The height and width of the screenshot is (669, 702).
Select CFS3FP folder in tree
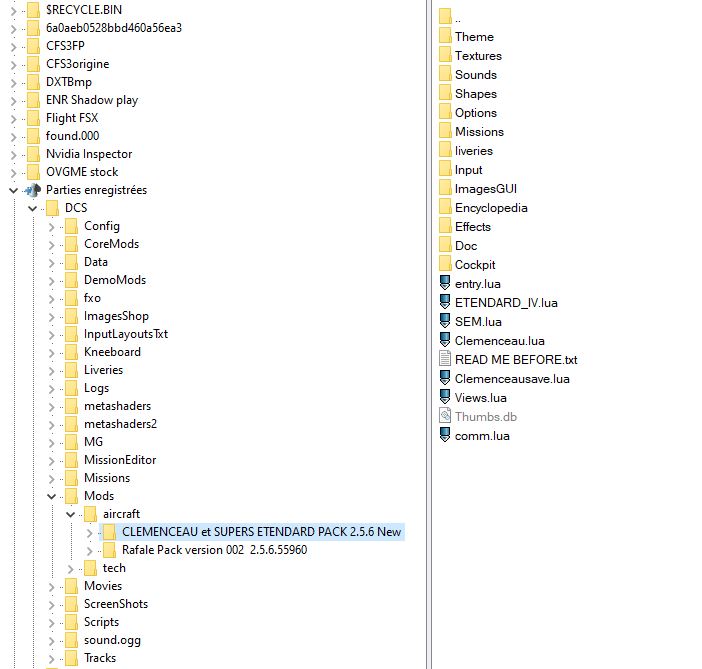(x=65, y=46)
